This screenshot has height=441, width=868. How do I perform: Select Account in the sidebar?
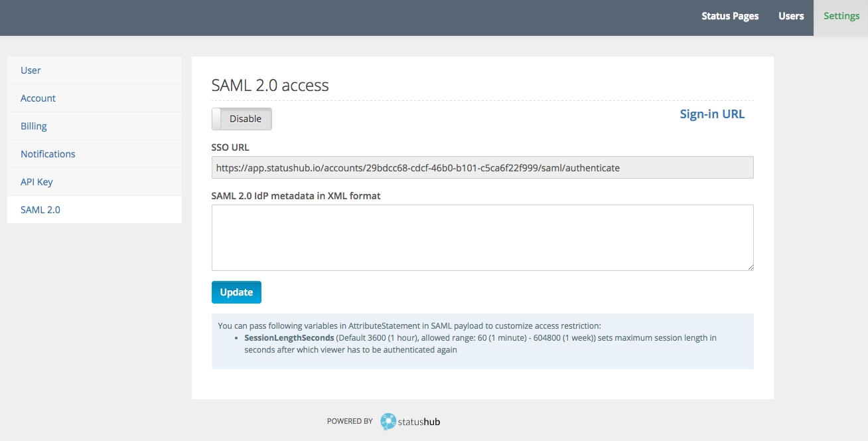(x=94, y=98)
